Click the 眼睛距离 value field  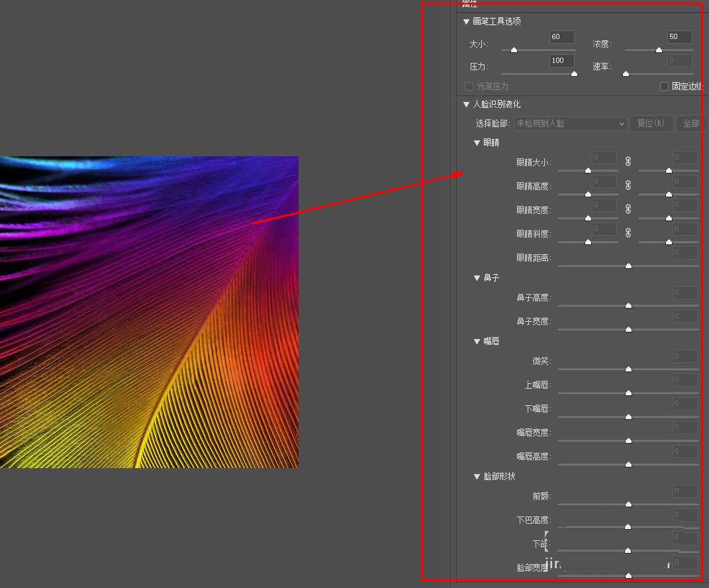tap(685, 253)
